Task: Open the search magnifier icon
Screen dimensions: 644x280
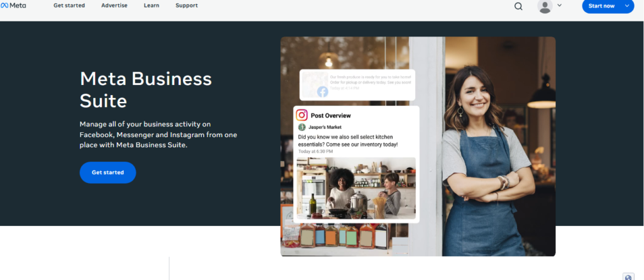Action: 518,6
